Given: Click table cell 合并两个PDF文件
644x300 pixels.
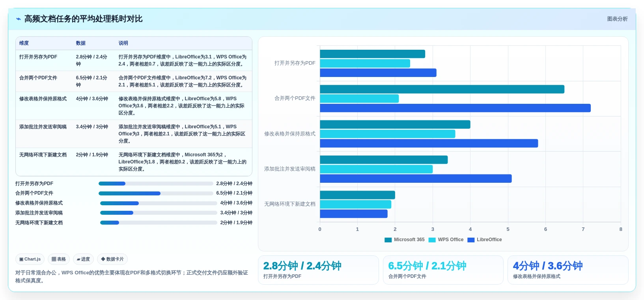Looking at the screenshot, I should click(44, 81).
